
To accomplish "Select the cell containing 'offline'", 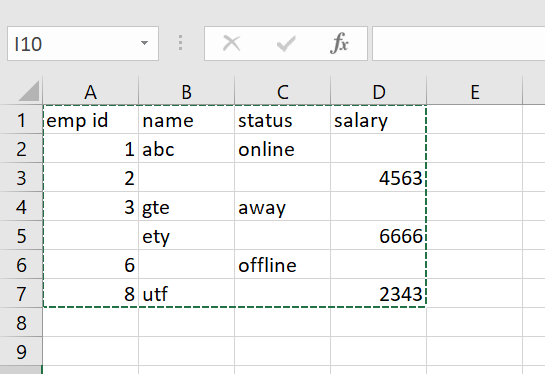I will 283,264.
